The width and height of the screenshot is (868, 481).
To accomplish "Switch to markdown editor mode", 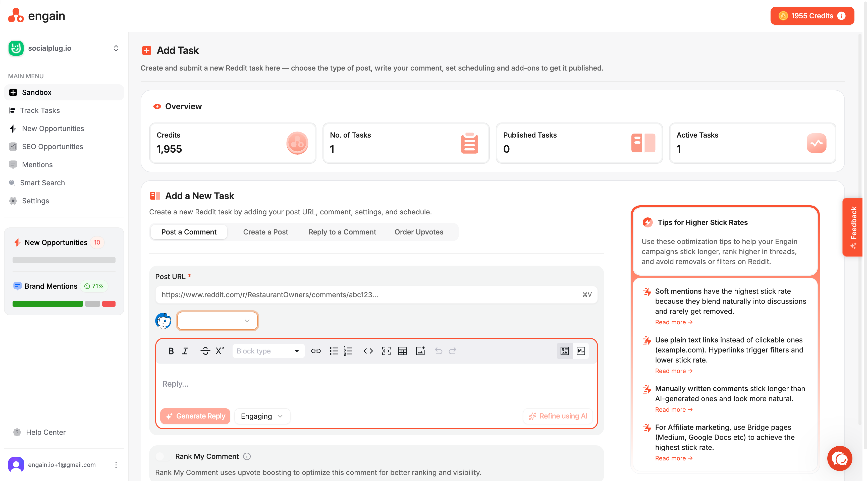I will [x=581, y=351].
